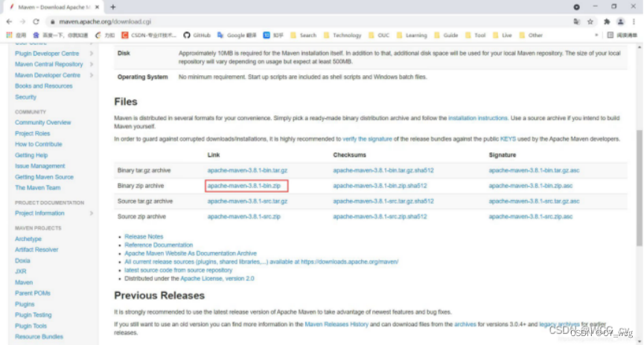Viewport: 644px width, 345px height.
Task: Download apache-maven-3.8.1-bin.zip
Action: 244,186
